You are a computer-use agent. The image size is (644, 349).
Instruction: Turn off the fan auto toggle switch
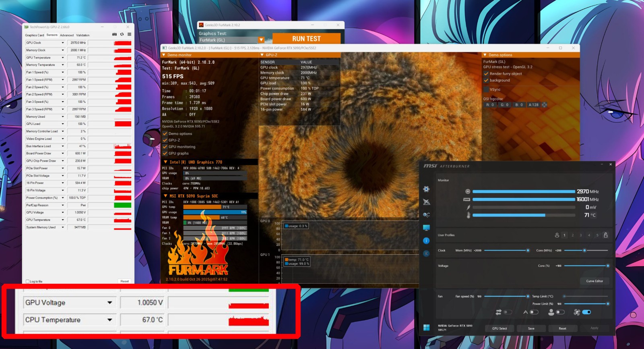pos(586,312)
